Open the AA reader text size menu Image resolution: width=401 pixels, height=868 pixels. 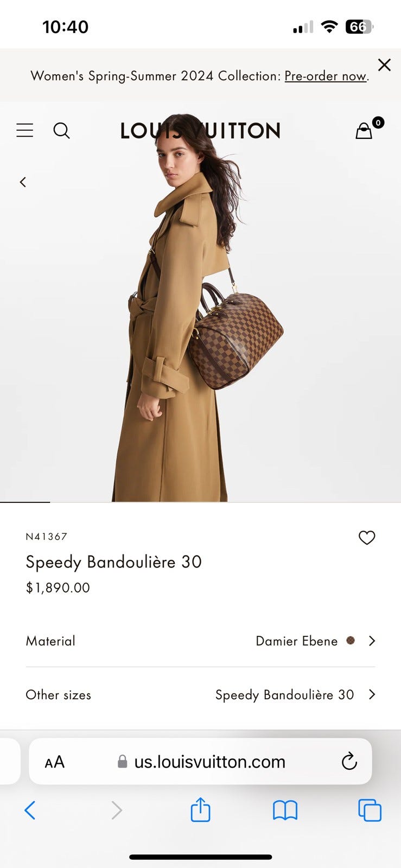pyautogui.click(x=54, y=762)
